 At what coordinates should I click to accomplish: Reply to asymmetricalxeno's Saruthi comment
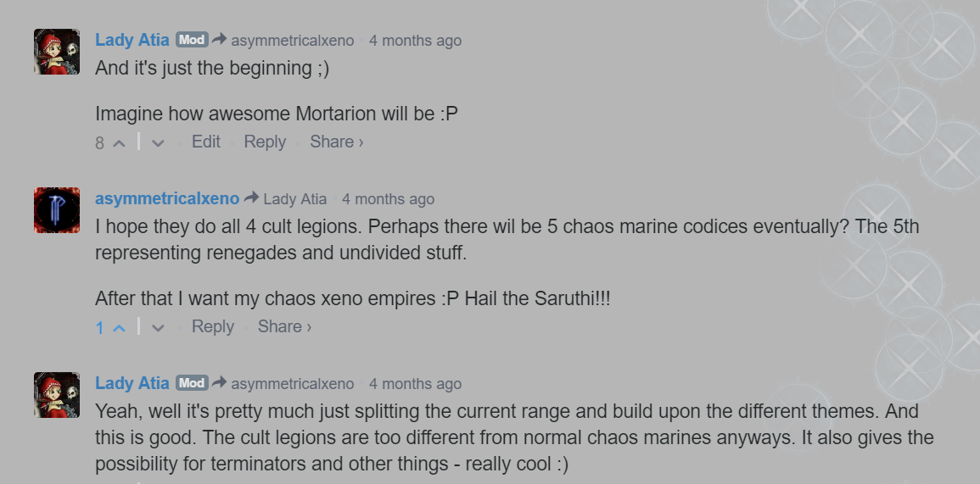point(213,326)
